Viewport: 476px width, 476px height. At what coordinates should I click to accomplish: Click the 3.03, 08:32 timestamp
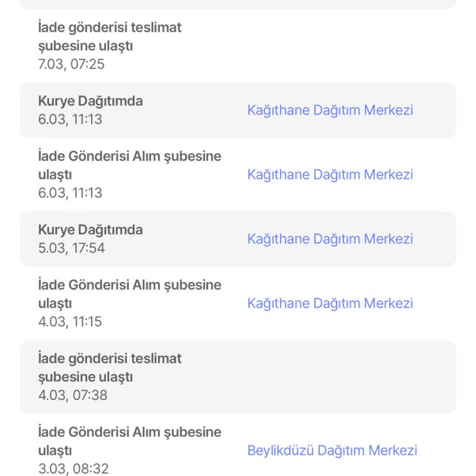[x=74, y=469]
